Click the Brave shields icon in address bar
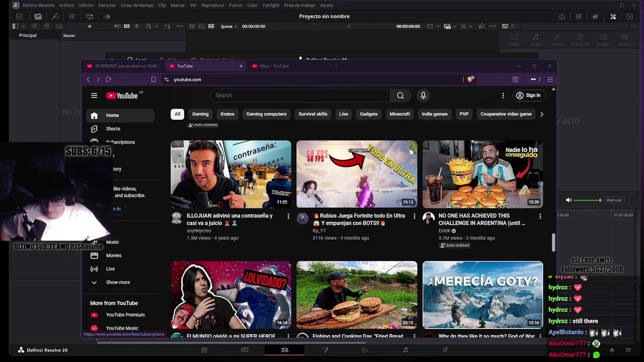 470,79
